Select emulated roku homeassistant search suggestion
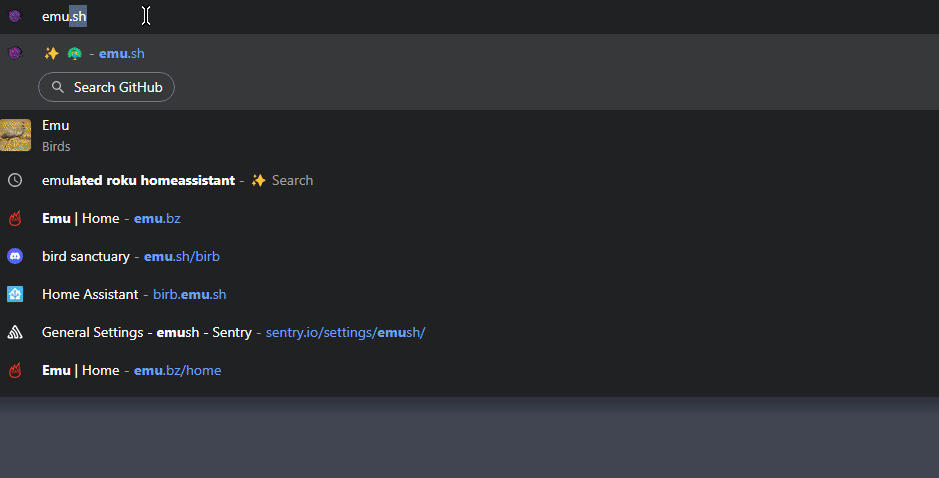The height and width of the screenshot is (478, 939). click(x=470, y=180)
